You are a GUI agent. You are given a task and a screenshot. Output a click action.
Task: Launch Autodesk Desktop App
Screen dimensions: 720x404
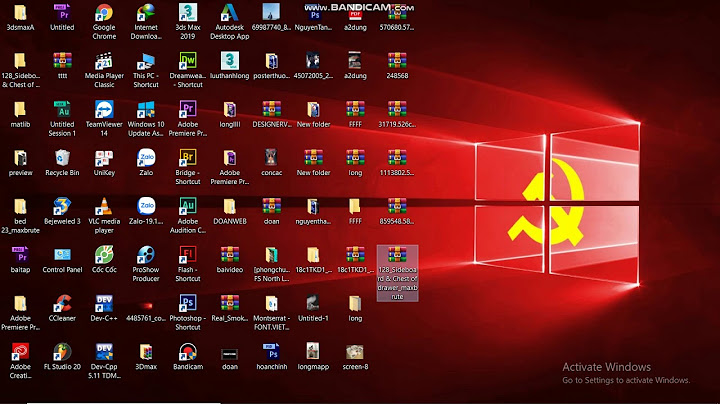(x=230, y=13)
